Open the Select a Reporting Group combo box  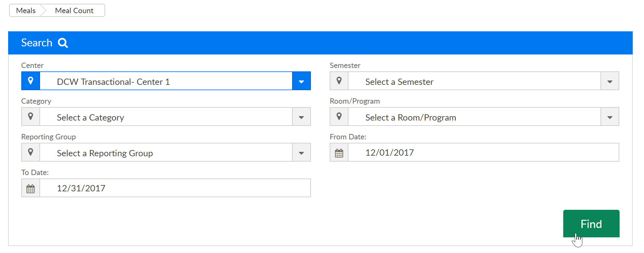pos(166,153)
